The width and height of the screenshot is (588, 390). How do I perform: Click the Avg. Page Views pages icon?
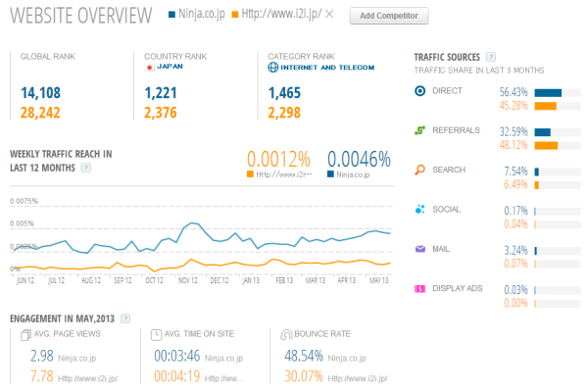click(25, 335)
